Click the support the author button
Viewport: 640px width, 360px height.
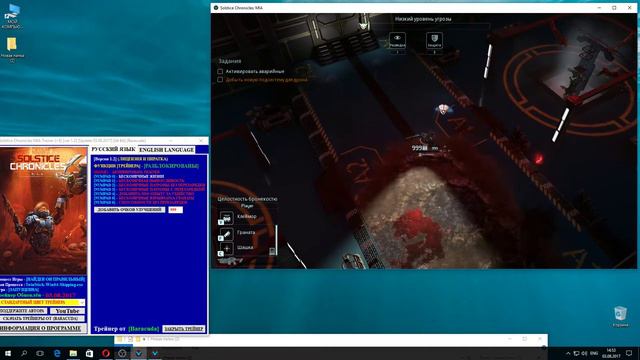coord(23,311)
